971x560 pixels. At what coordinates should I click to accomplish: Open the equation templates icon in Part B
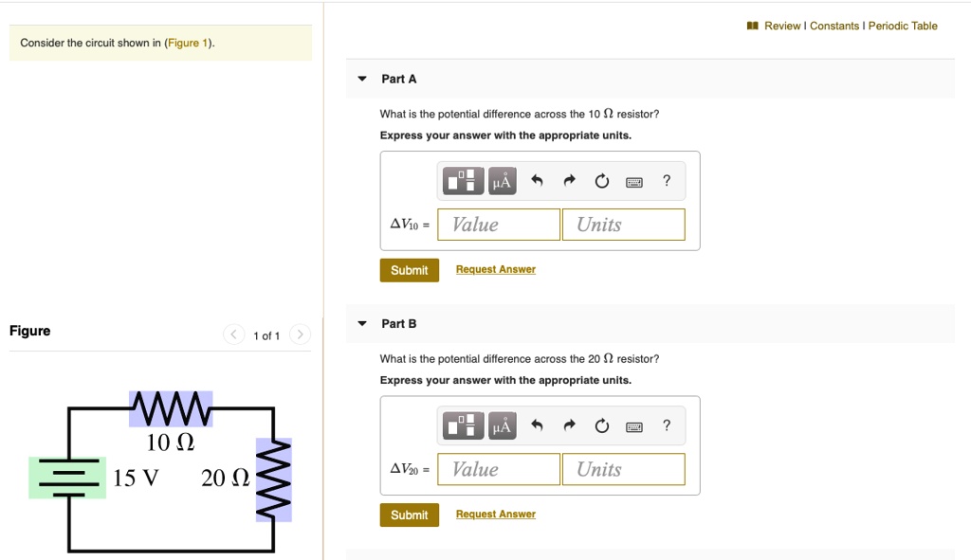pyautogui.click(x=462, y=425)
